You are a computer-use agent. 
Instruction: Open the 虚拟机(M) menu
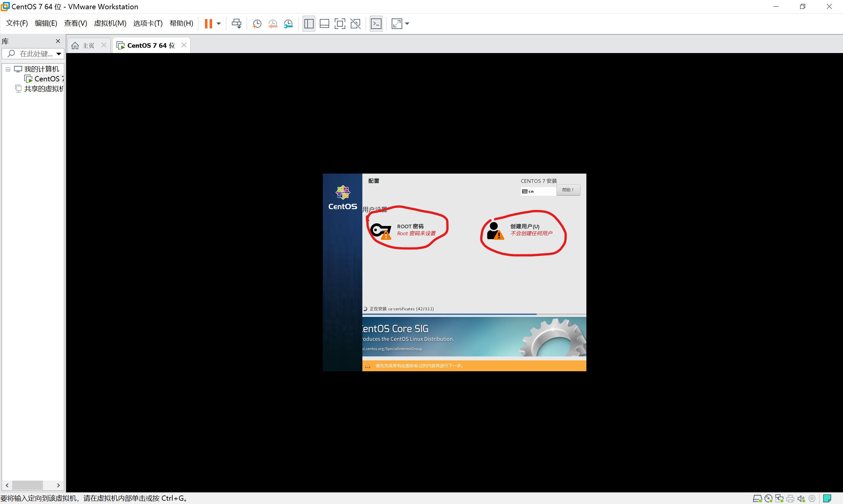110,23
